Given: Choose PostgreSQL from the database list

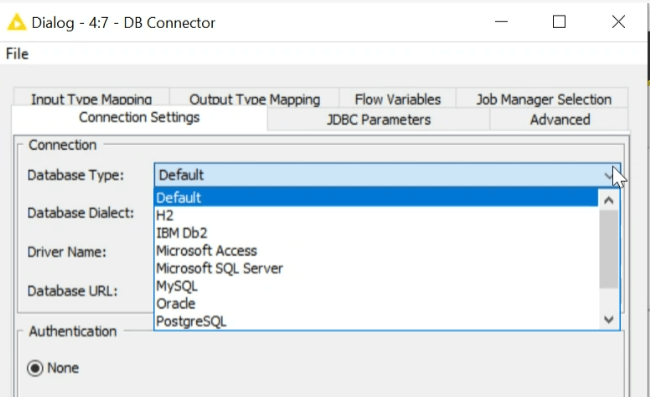Looking at the screenshot, I should coord(376,321).
